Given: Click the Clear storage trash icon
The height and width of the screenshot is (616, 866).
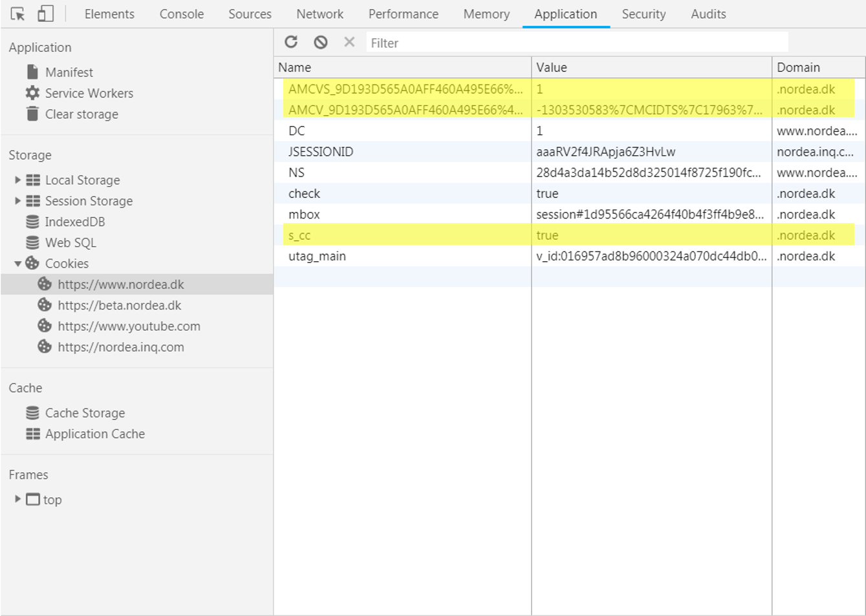Looking at the screenshot, I should (32, 114).
